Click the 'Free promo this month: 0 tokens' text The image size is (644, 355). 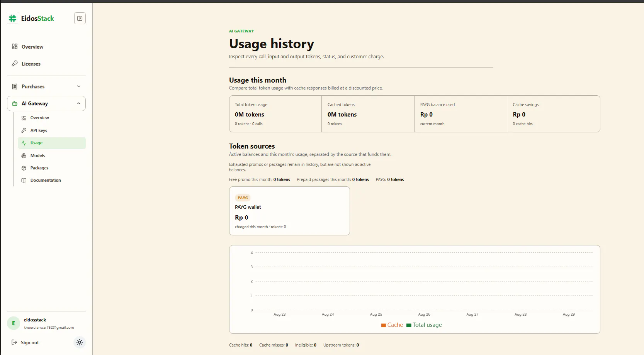pyautogui.click(x=260, y=179)
